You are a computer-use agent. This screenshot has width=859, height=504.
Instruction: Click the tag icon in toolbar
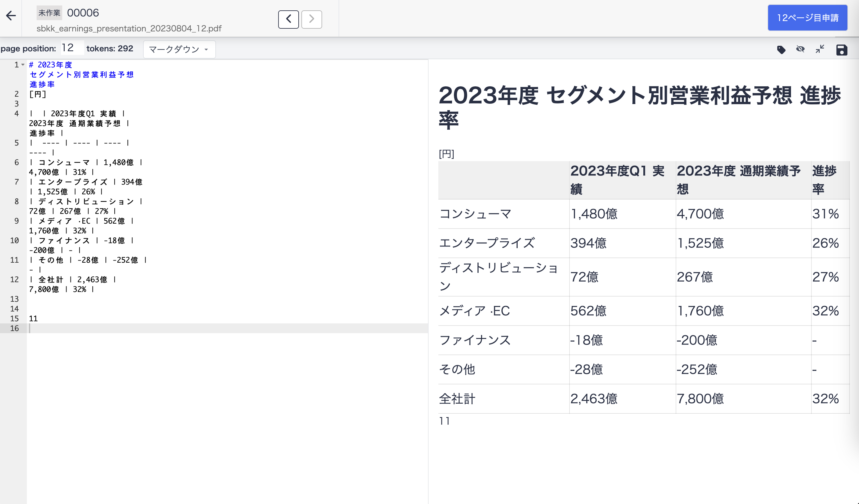(781, 50)
